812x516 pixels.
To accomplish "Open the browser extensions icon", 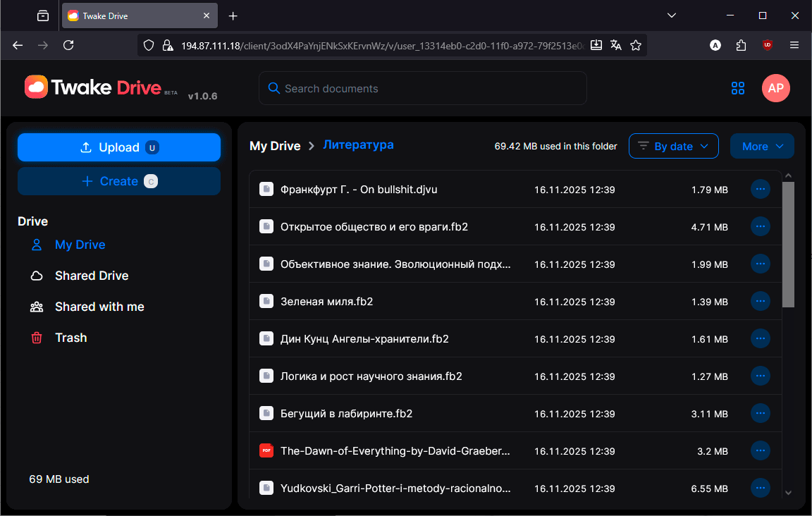I will point(741,45).
